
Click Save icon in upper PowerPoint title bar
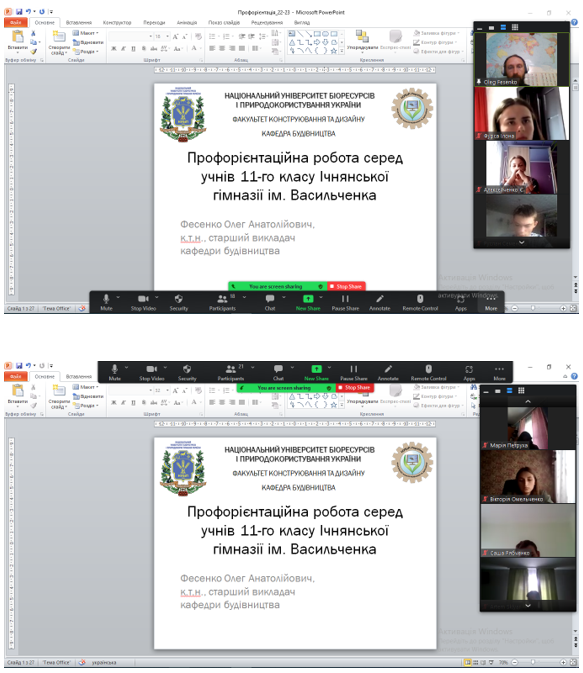point(18,12)
